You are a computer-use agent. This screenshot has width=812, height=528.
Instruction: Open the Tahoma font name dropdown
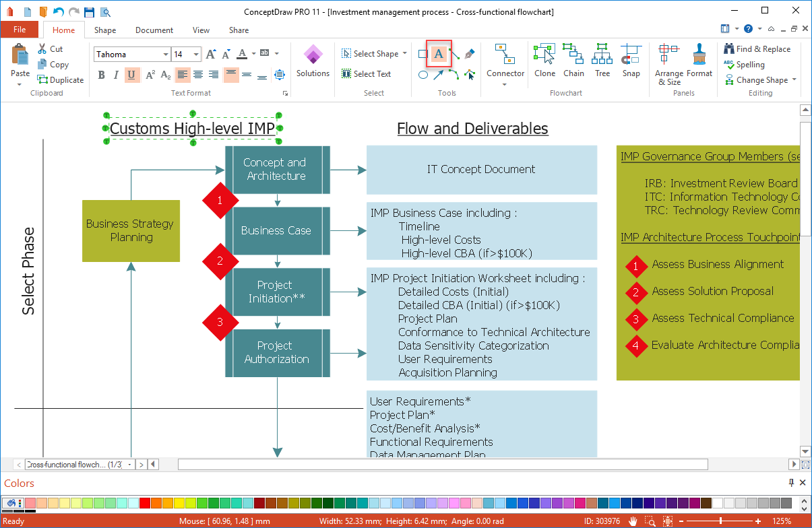click(166, 55)
